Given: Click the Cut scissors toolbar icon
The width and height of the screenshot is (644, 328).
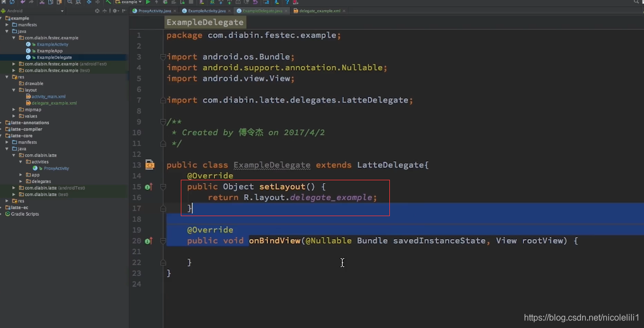Looking at the screenshot, I should tap(42, 2).
